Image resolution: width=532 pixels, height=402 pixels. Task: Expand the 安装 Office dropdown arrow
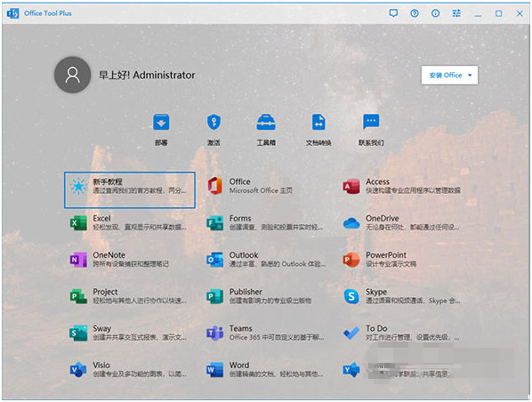[x=470, y=76]
